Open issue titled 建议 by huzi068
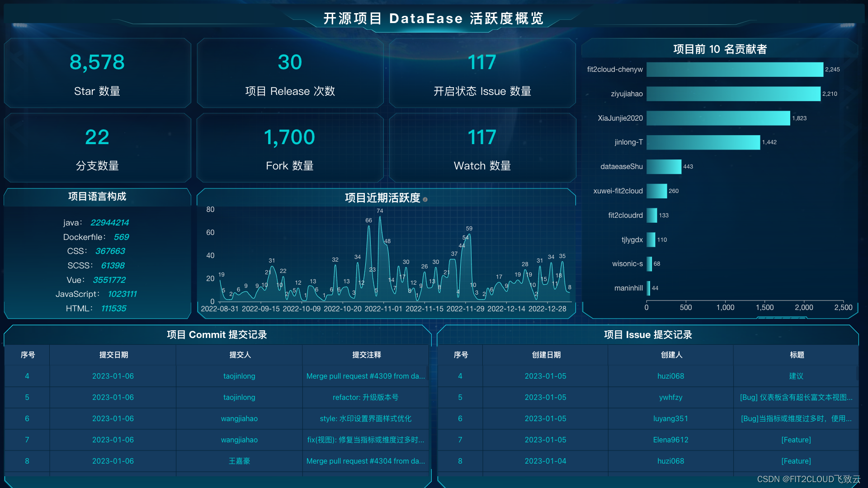This screenshot has height=488, width=868. (796, 376)
